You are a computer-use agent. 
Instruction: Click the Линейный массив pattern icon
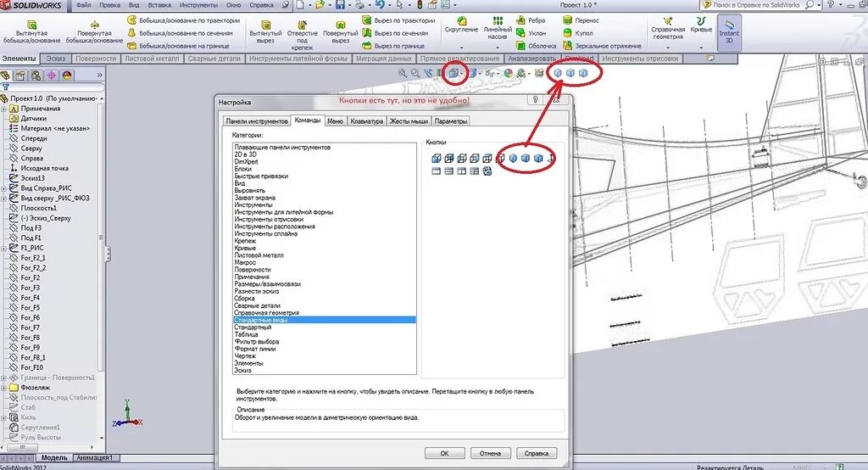coord(498,20)
